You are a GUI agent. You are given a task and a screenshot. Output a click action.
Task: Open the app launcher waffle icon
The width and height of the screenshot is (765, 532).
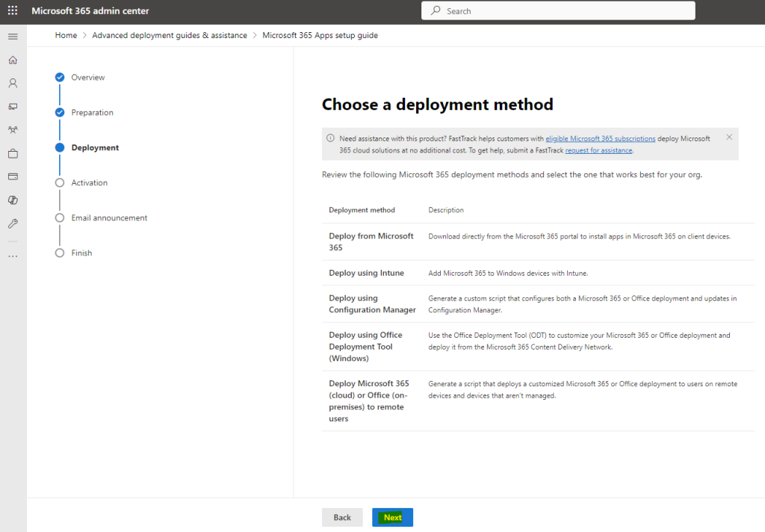coord(13,10)
